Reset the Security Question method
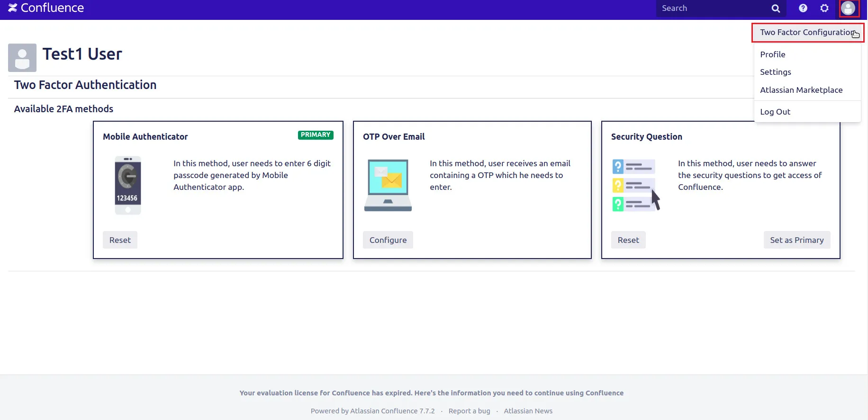Screen dimensions: 868x420 628,240
